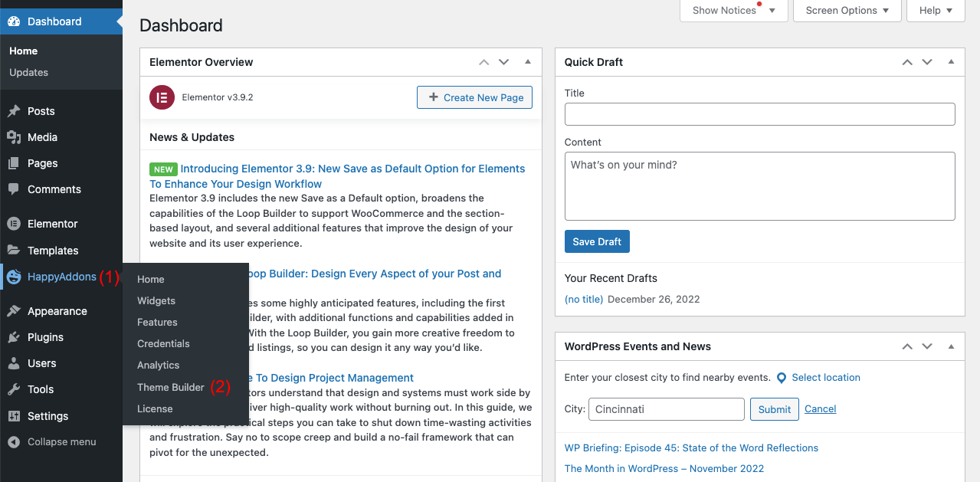Click the Tools wrench icon

point(14,389)
